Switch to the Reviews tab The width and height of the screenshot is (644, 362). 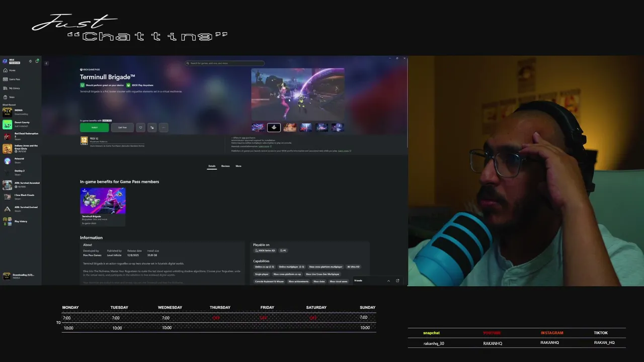(225, 166)
